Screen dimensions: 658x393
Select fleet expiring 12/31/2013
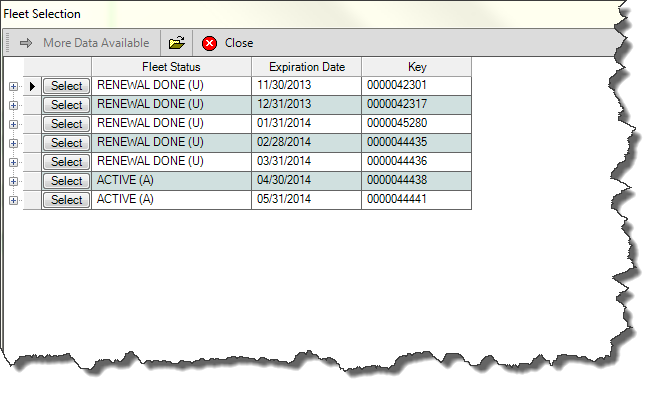(x=66, y=105)
